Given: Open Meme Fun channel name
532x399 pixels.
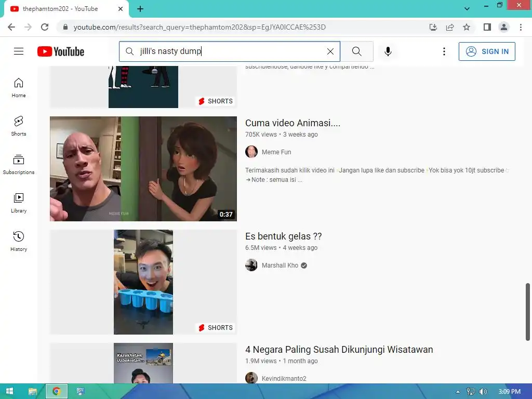Looking at the screenshot, I should pyautogui.click(x=276, y=152).
